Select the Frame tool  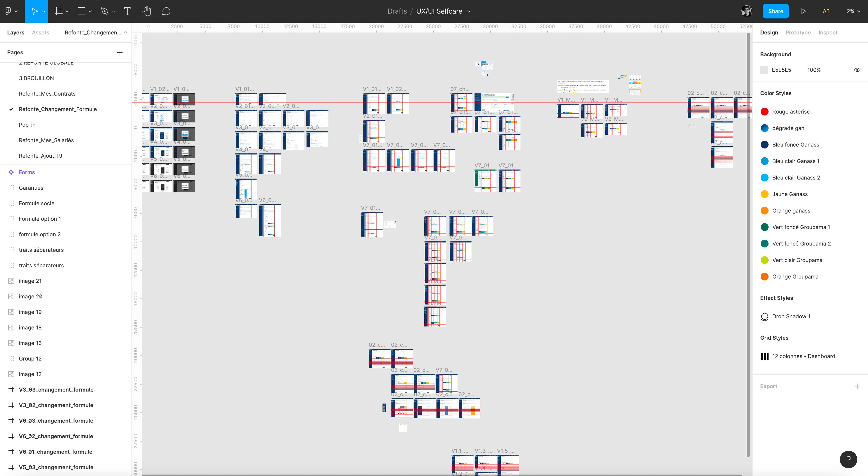[59, 11]
